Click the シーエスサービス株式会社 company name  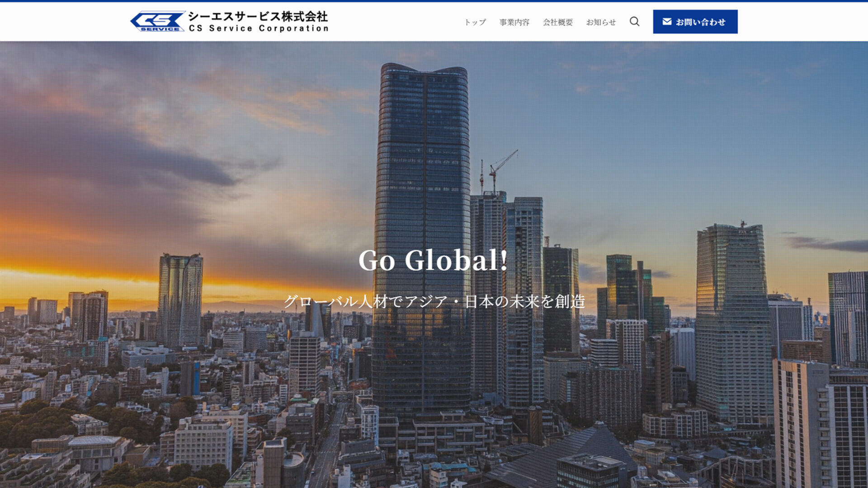[258, 17]
